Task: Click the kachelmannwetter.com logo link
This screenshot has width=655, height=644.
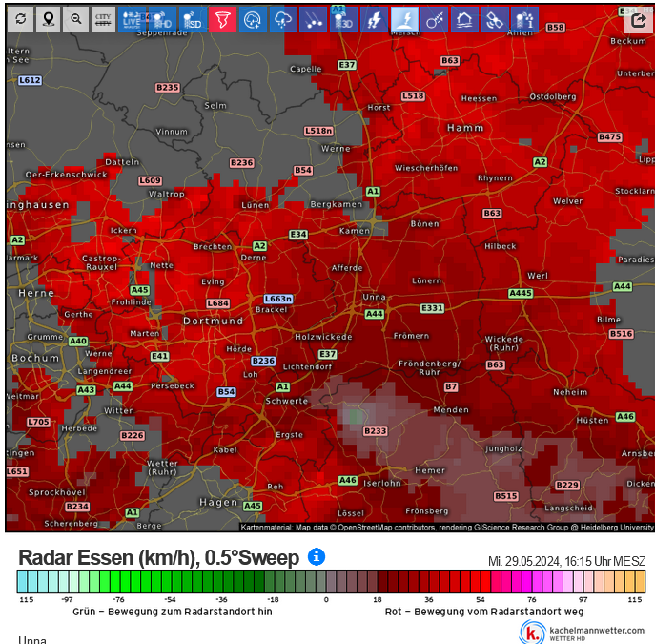Action: (x=582, y=633)
